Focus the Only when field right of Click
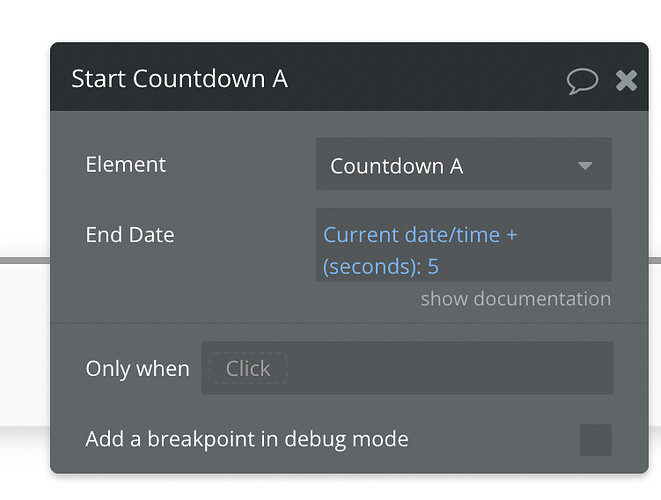 450,369
